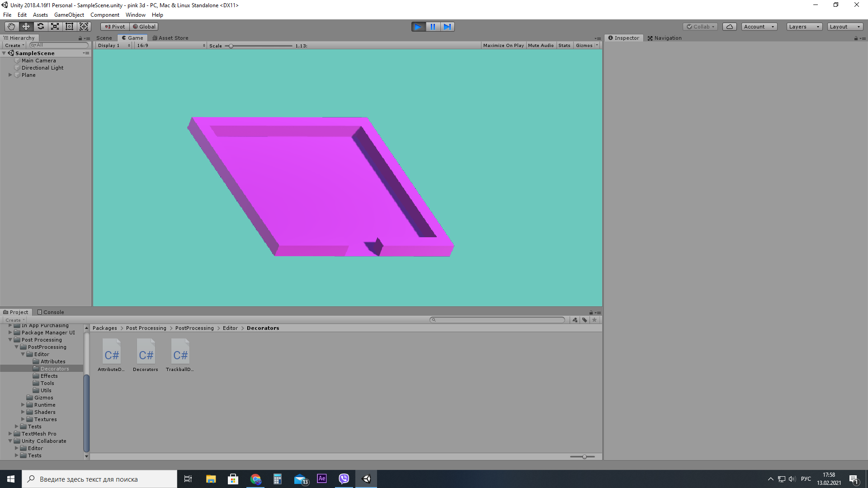Screen dimensions: 868x488
Task: Select the Hand tool
Action: pyautogui.click(x=11, y=27)
